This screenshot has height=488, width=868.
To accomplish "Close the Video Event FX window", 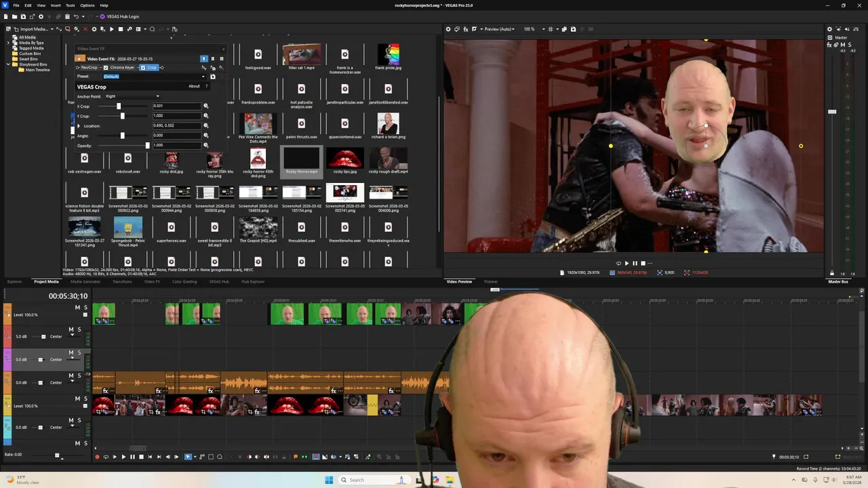I will click(223, 49).
